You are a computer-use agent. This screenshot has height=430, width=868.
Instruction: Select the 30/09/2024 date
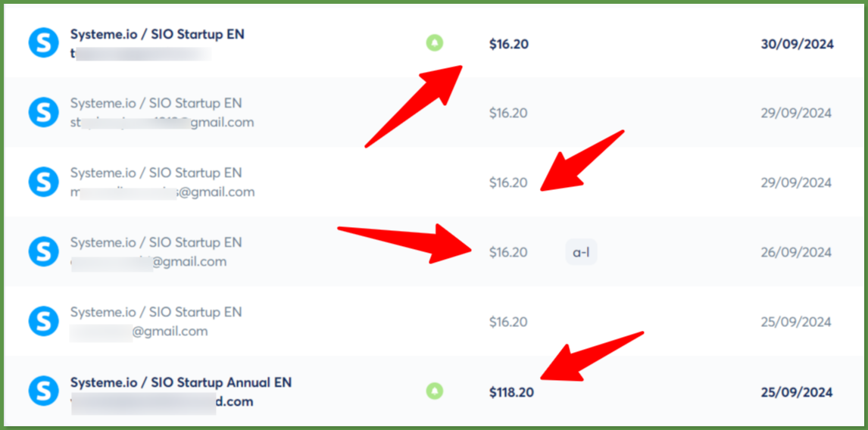[797, 44]
